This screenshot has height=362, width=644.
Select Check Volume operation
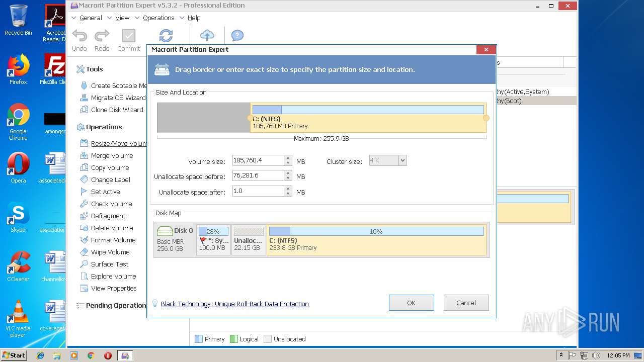click(106, 204)
